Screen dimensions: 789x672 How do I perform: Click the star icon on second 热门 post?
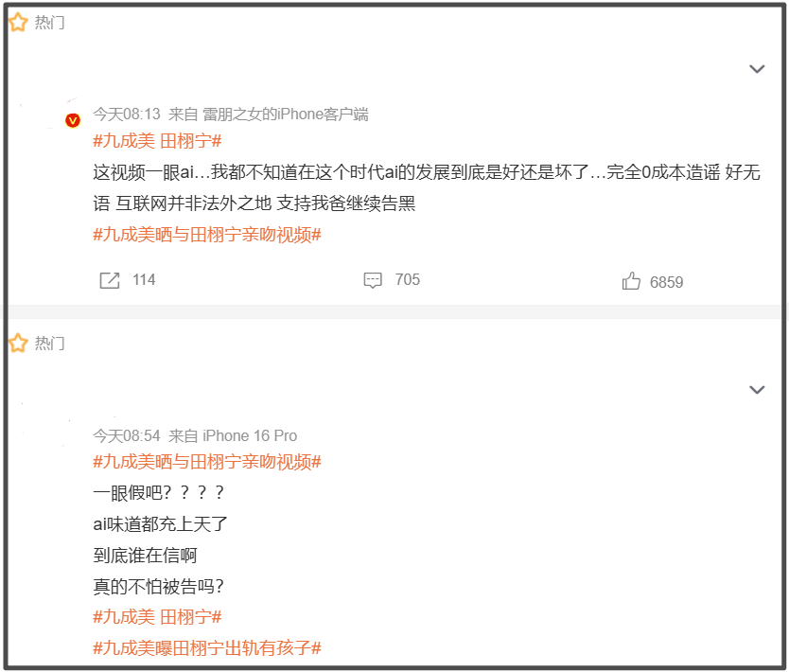pos(18,343)
